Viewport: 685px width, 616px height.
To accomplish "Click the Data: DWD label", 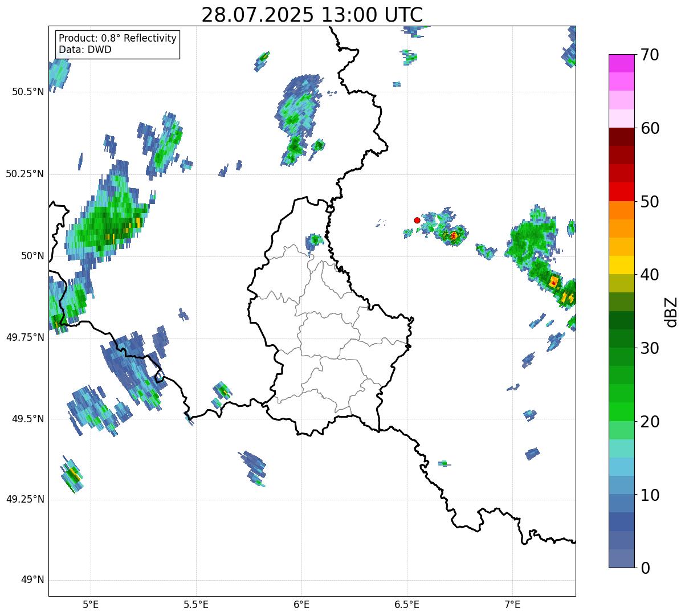I will [x=85, y=50].
